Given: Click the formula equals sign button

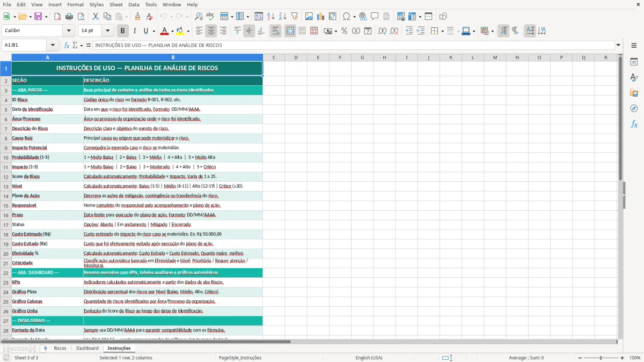Looking at the screenshot, I should coord(88,45).
